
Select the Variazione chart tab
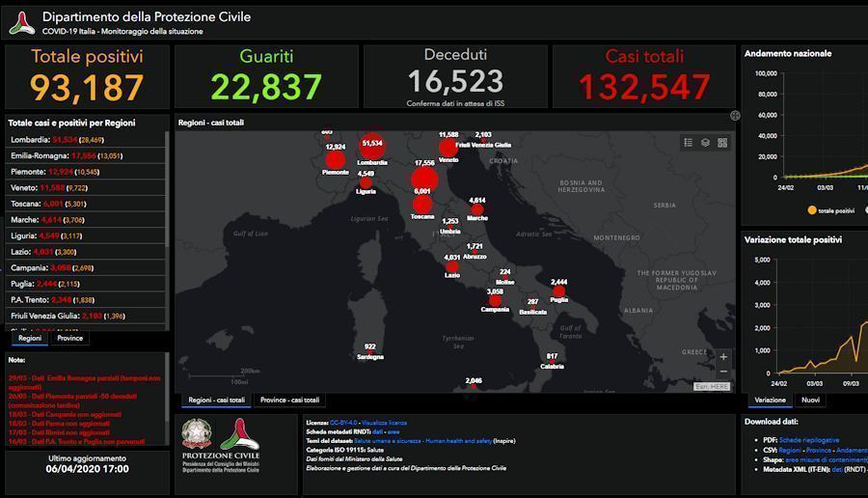[x=770, y=400]
